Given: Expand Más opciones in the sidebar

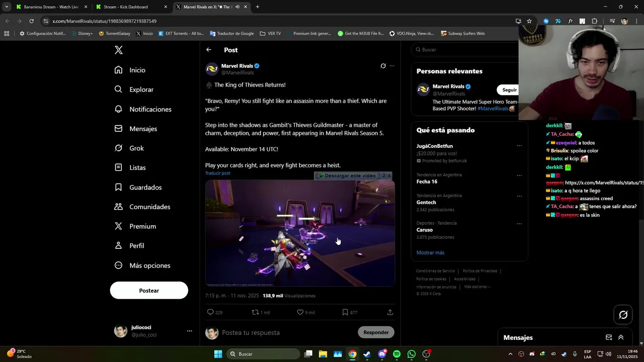Looking at the screenshot, I should tap(142, 265).
